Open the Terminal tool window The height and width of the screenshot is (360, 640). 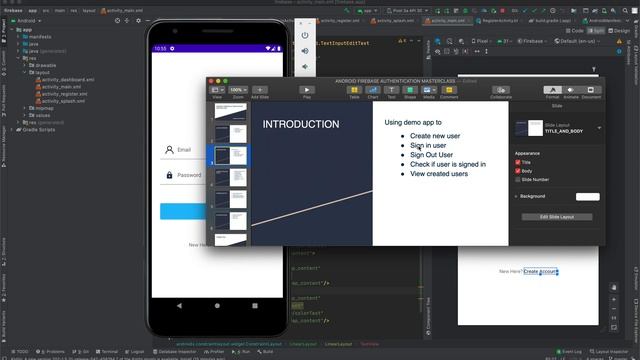tap(107, 351)
